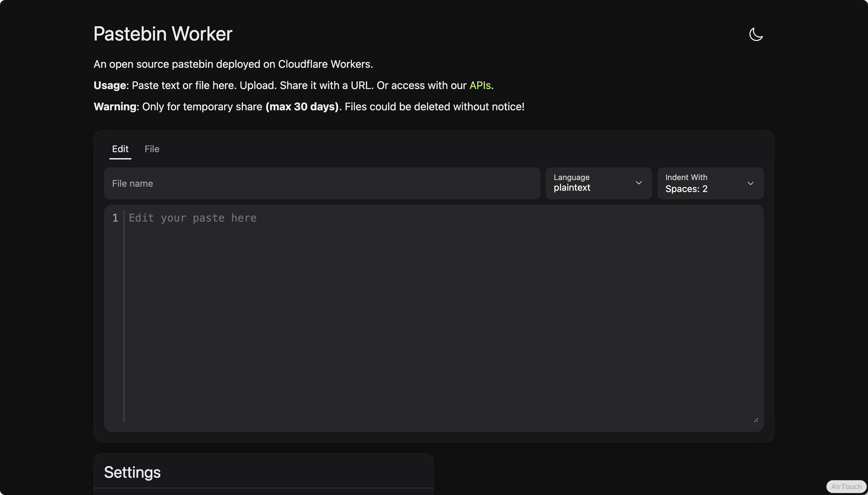
Task: Select the plaintext language value
Action: (572, 188)
